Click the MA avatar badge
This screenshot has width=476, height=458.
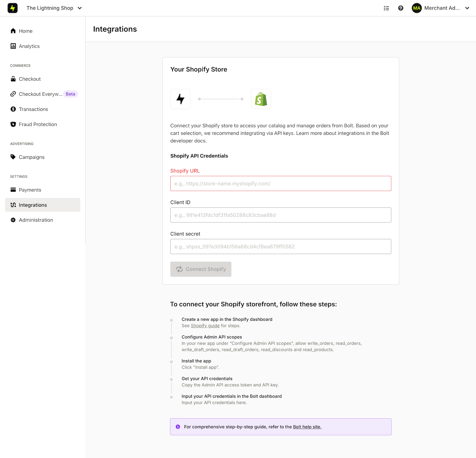pos(417,8)
